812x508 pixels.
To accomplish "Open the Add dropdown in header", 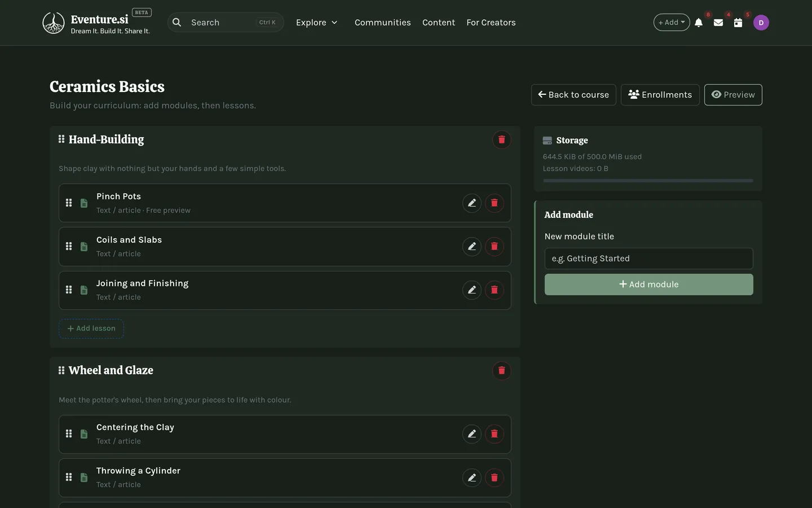I will [x=672, y=23].
